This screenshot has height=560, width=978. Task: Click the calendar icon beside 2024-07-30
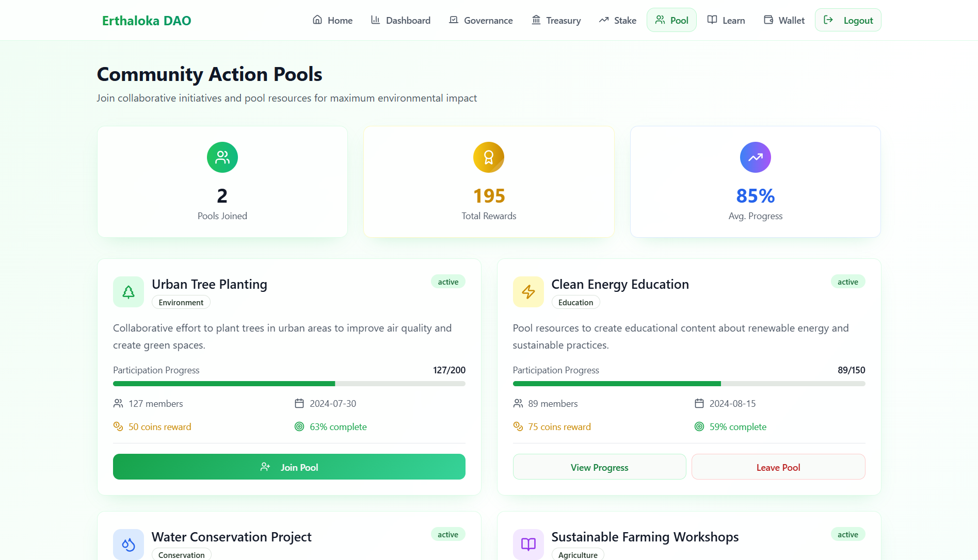pyautogui.click(x=299, y=403)
